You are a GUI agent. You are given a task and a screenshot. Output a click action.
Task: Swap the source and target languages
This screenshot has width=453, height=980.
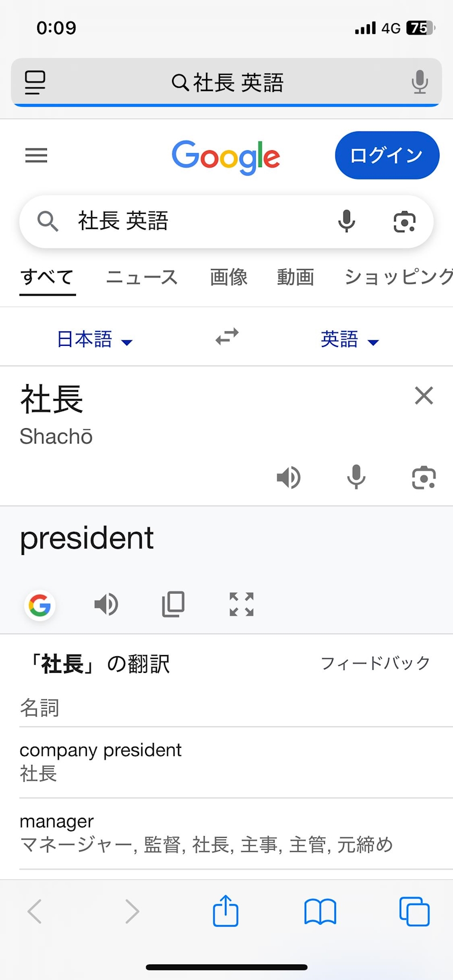click(x=227, y=337)
